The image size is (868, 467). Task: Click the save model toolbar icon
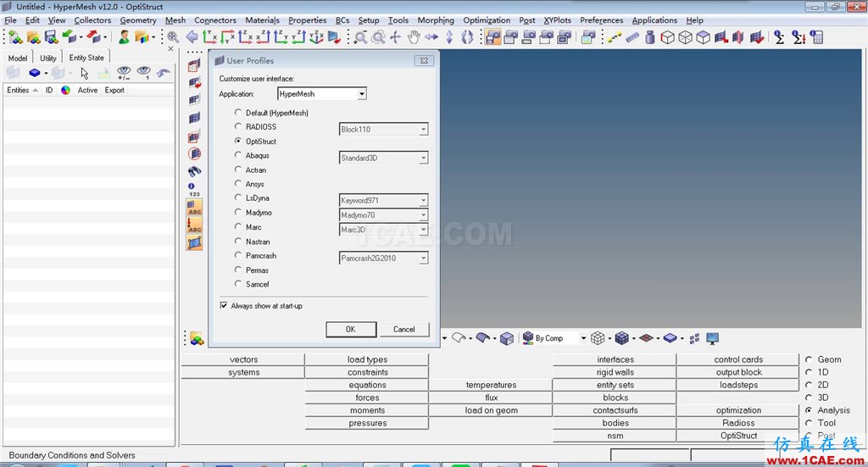coord(51,37)
